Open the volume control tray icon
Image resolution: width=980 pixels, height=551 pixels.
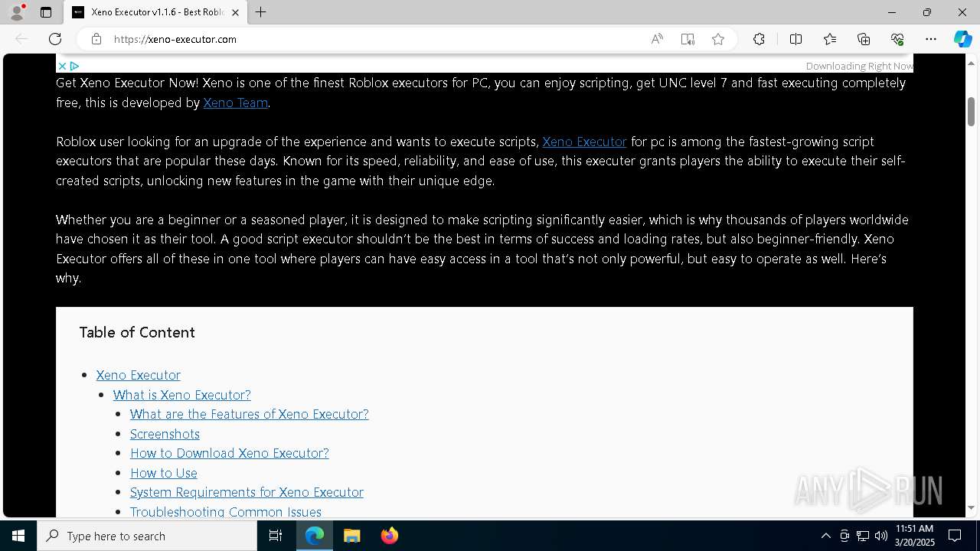tap(881, 536)
